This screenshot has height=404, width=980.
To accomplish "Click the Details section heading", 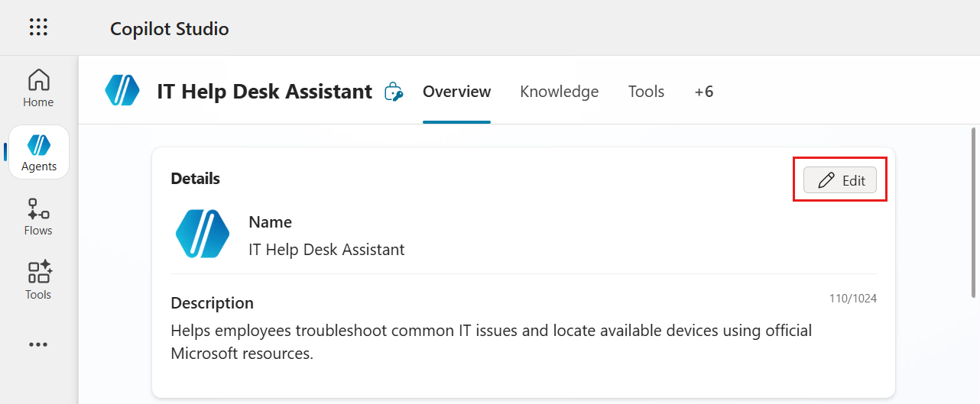I will (195, 179).
